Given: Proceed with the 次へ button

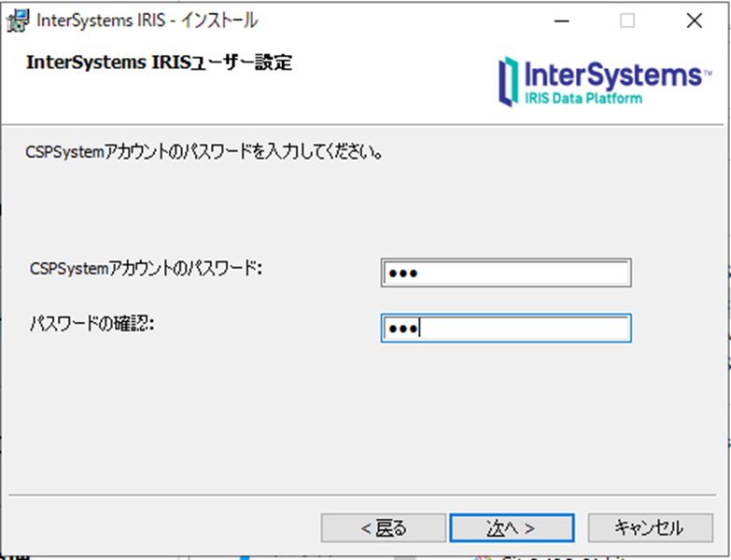Looking at the screenshot, I should click(x=512, y=528).
